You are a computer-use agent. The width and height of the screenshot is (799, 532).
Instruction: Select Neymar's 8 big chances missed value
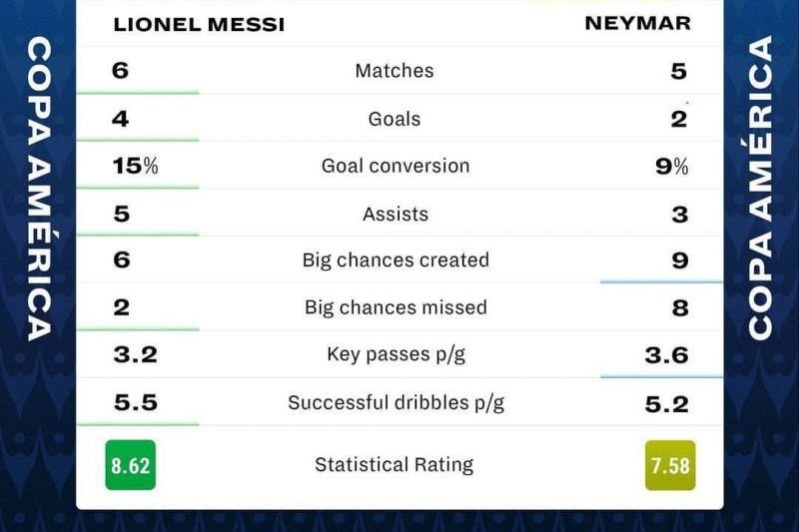[680, 307]
